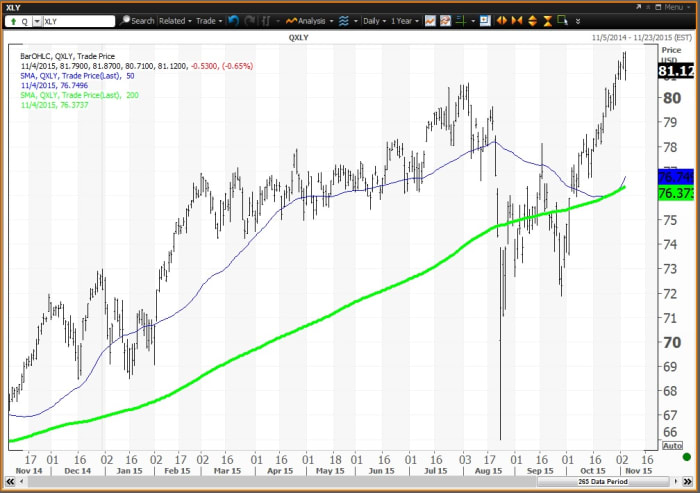This screenshot has height=493, width=700.
Task: Click the red '-0.5300, (-0.65%)' change value
Action: 222,66
